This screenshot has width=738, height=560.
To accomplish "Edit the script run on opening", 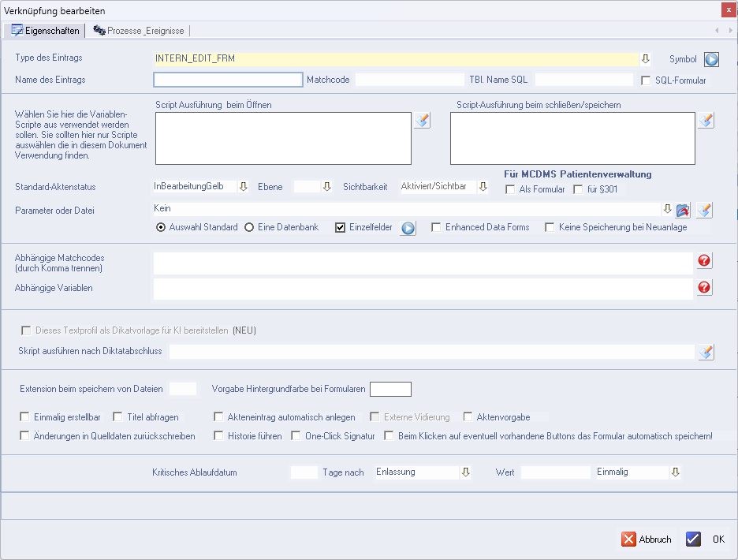I will pyautogui.click(x=423, y=120).
